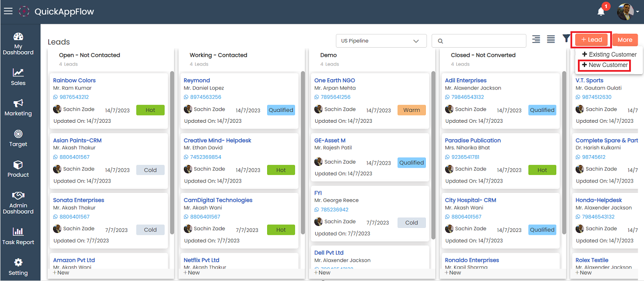Go to Marketing via the megaphone icon
The image size is (644, 281).
18,107
